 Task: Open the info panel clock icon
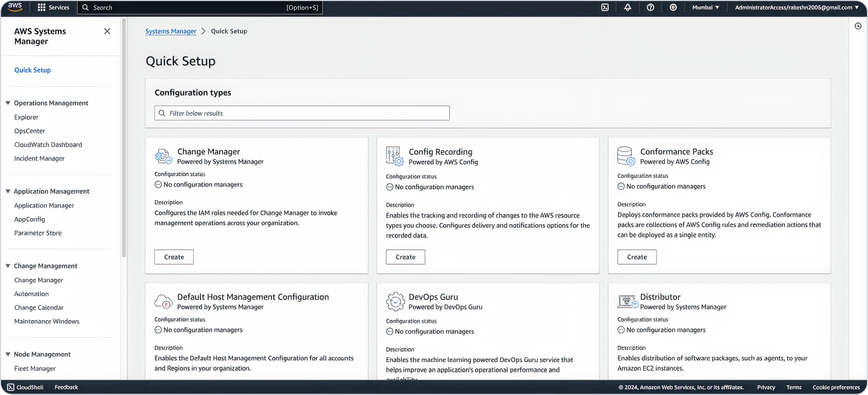coord(858,26)
